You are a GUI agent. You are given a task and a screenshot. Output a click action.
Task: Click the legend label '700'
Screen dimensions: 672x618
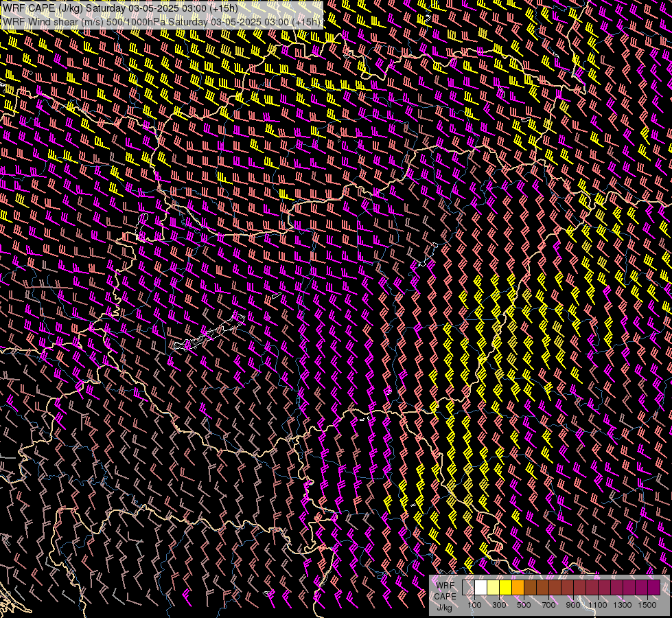click(x=548, y=605)
